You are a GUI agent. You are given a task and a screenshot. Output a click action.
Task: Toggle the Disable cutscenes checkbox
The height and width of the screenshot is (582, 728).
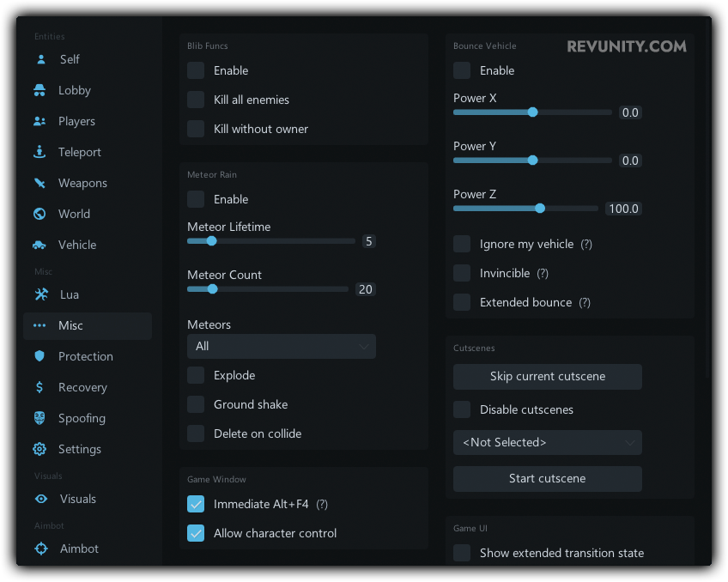[x=462, y=409]
